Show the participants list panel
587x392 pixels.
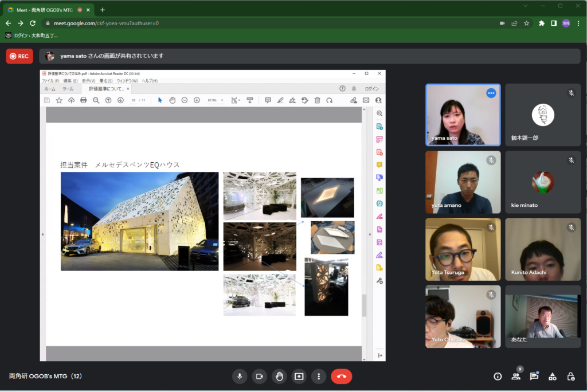pos(516,377)
